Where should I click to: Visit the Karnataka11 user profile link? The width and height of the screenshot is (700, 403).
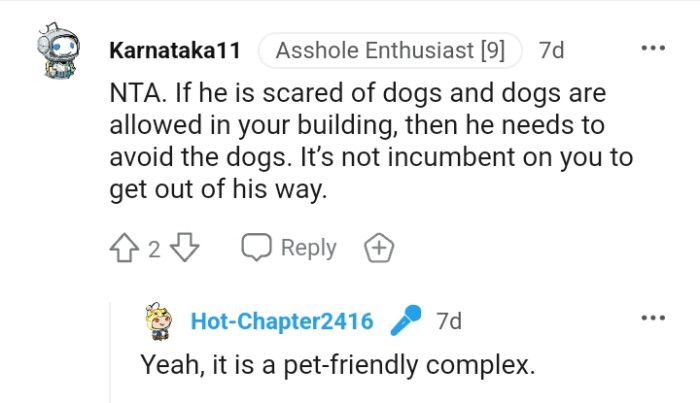coord(174,49)
